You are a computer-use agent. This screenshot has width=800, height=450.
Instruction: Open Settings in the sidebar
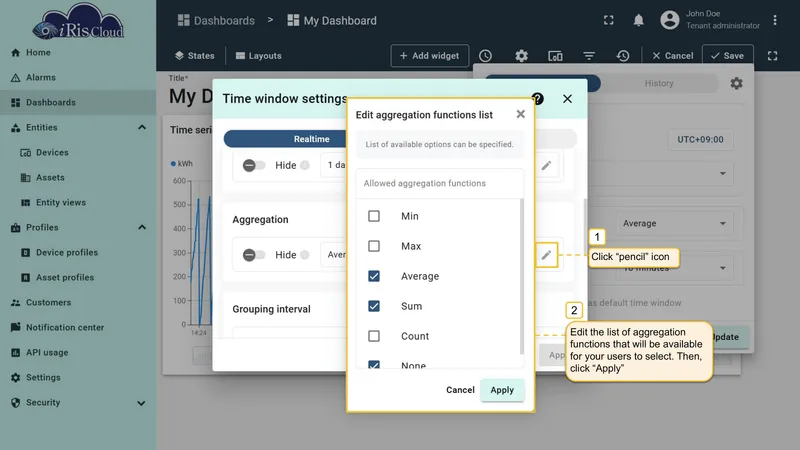coord(78,378)
